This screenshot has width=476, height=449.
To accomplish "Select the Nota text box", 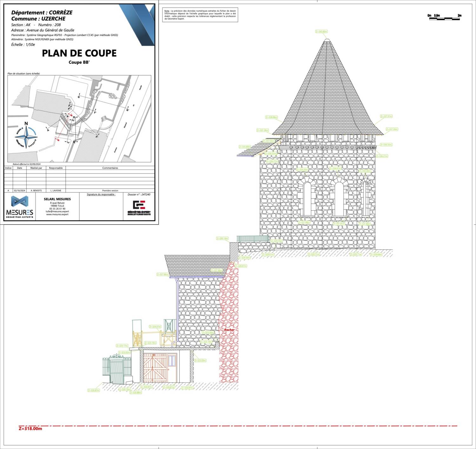I will (200, 15).
